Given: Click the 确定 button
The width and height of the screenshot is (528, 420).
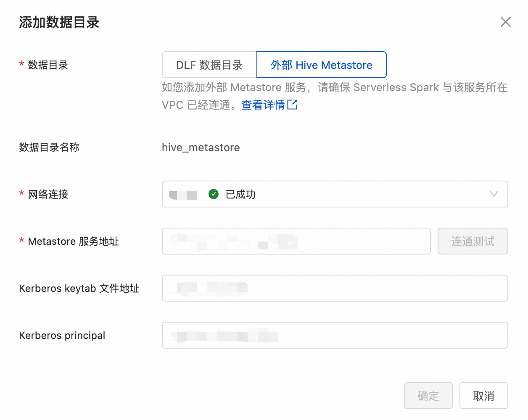Looking at the screenshot, I should pyautogui.click(x=428, y=396).
